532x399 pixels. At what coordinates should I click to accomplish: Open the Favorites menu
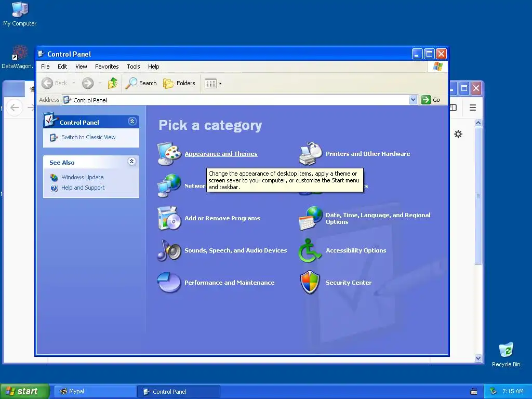pyautogui.click(x=107, y=66)
